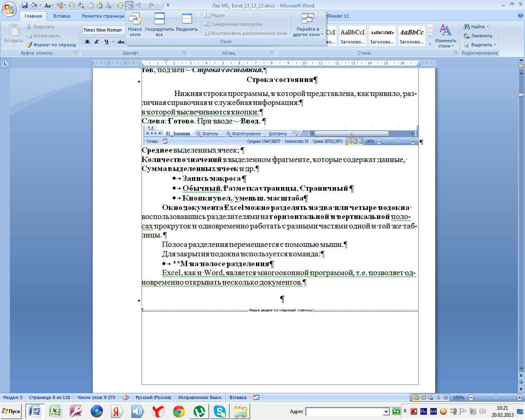Click Страница: 8 из 118 page indicator

pyautogui.click(x=50, y=397)
